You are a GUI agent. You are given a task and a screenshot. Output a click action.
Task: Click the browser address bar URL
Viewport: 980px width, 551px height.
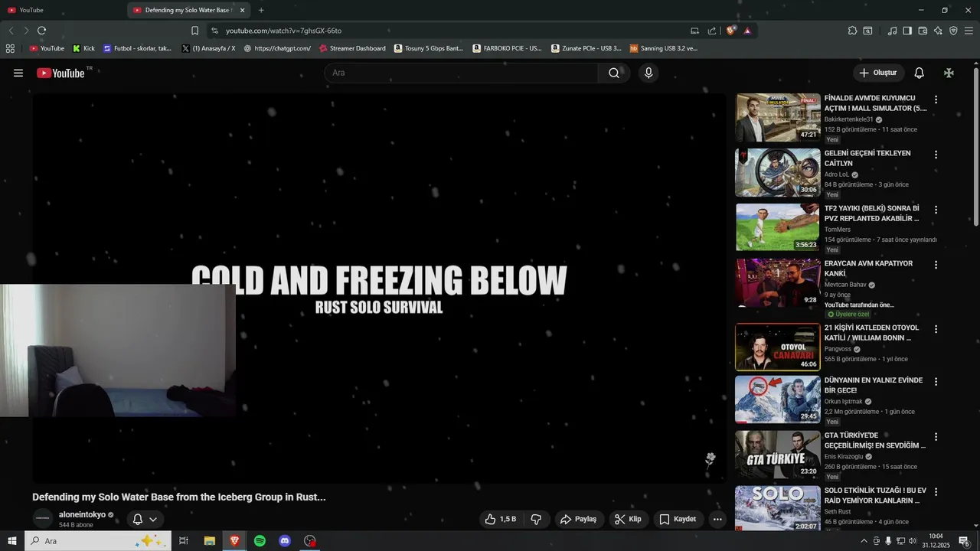pos(283,31)
